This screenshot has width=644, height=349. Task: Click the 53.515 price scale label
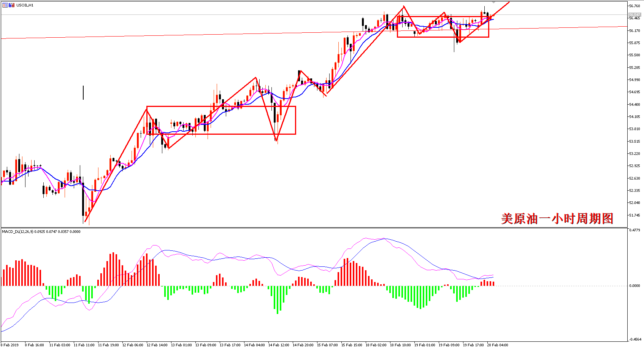tap(634, 141)
